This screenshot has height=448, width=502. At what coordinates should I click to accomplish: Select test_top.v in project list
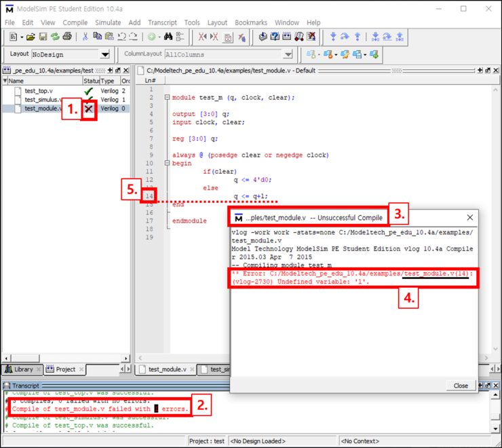tap(39, 91)
